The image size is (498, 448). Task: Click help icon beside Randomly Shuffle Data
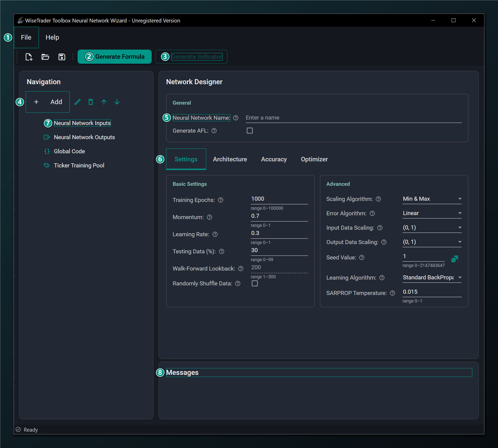point(238,283)
